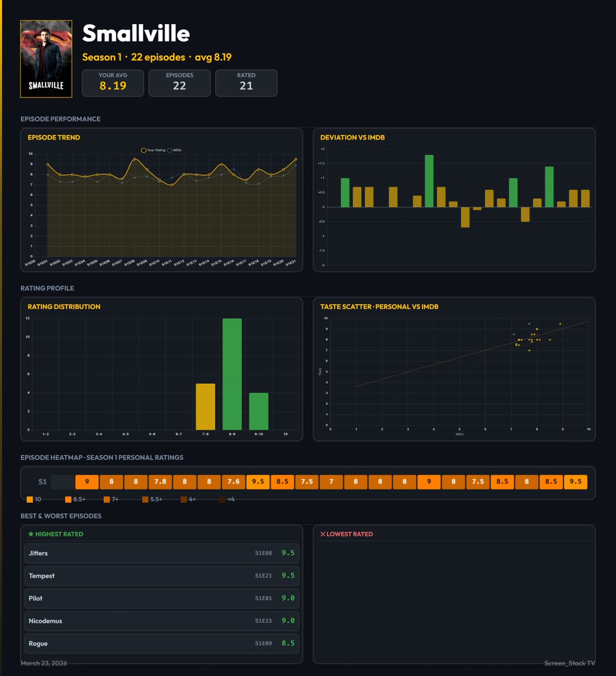Click the X icon beside Lowest Rated
The image size is (616, 676).
[x=323, y=534]
